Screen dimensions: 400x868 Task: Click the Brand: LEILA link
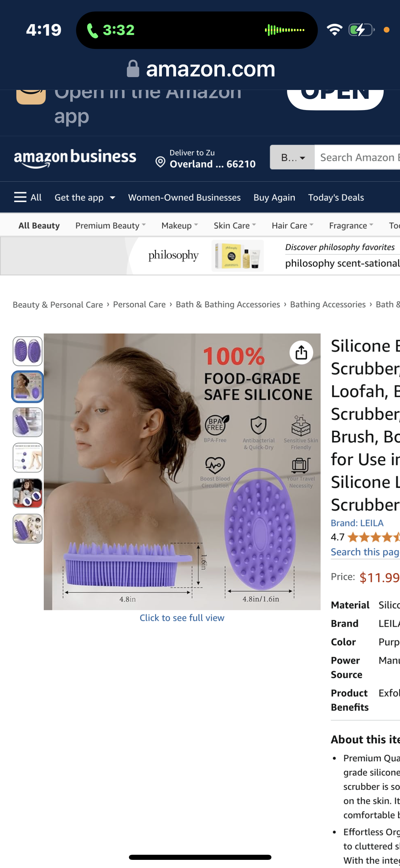pyautogui.click(x=357, y=523)
